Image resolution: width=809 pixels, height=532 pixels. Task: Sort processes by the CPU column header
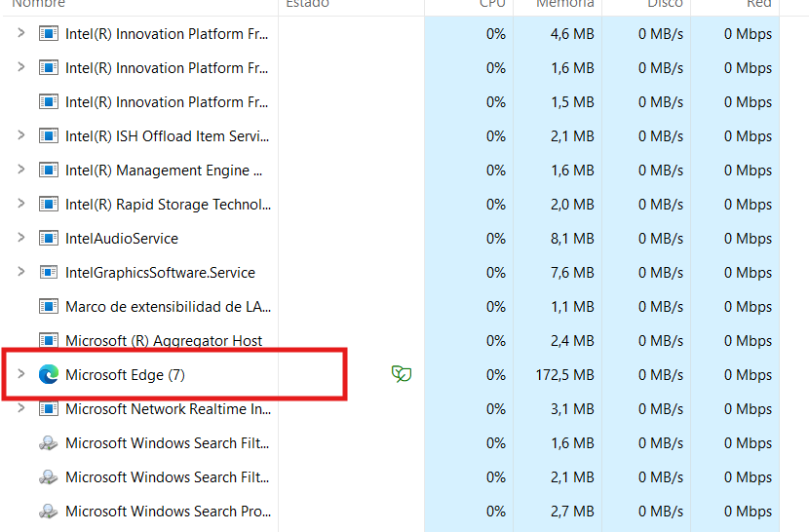tap(492, 4)
